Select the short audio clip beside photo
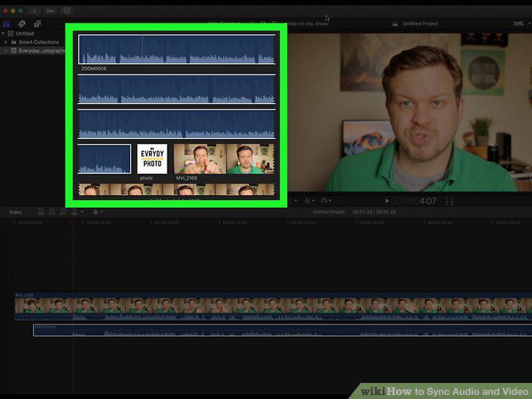 pos(104,159)
